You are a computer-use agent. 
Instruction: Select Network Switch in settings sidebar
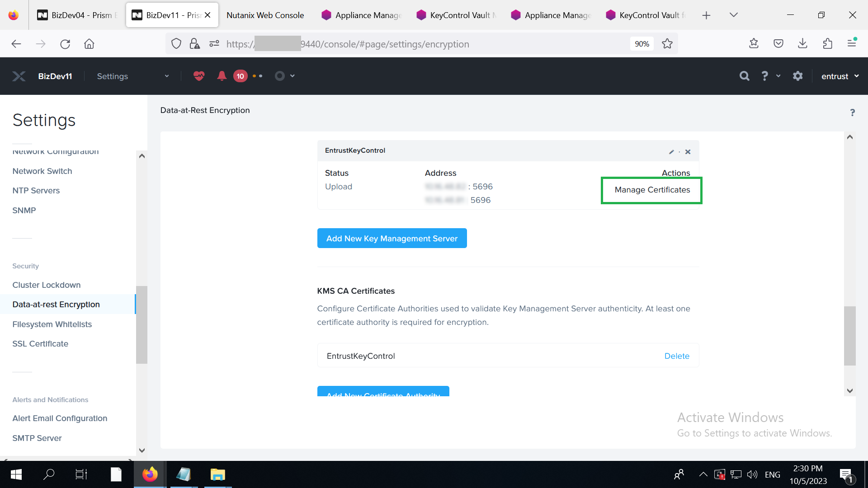[x=42, y=171]
